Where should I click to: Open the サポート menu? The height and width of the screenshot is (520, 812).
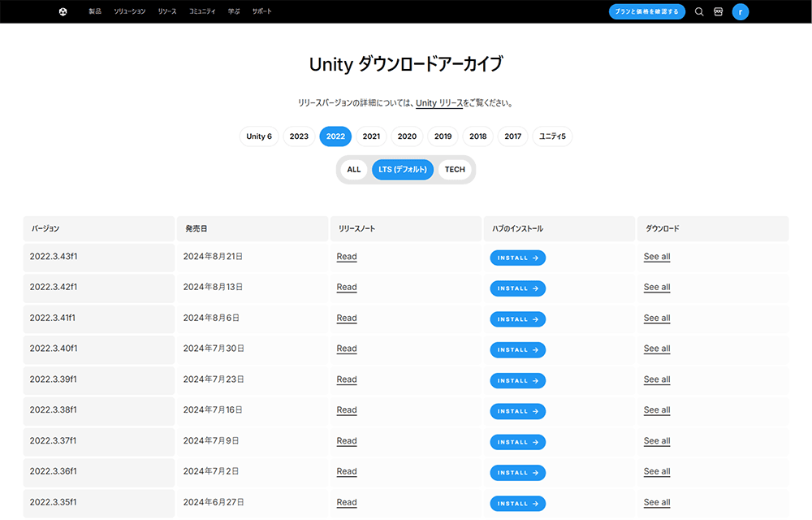pos(262,11)
